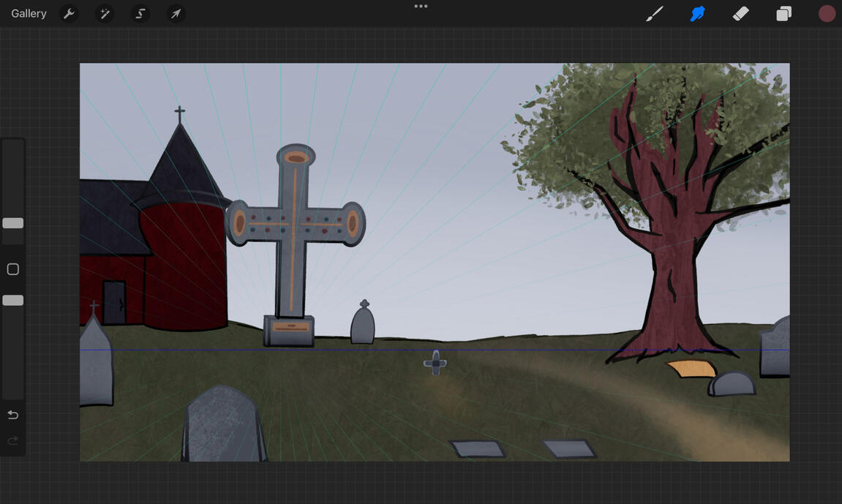Activate the Selection tool
The image size is (842, 504).
pos(140,14)
